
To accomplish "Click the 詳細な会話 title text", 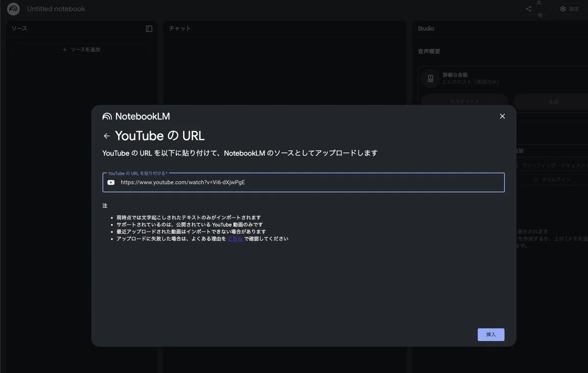I will click(455, 75).
